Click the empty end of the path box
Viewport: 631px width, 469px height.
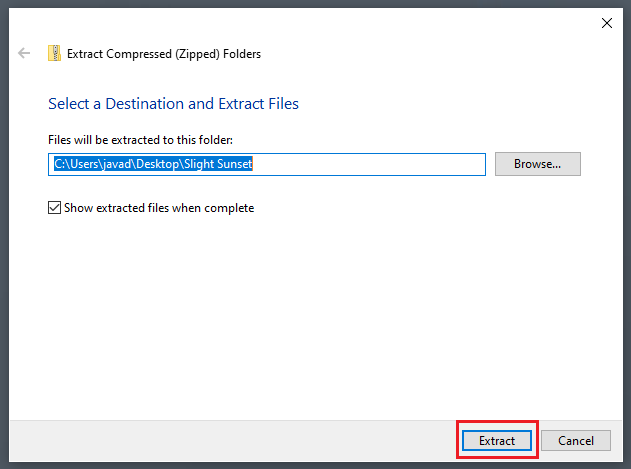click(368, 164)
